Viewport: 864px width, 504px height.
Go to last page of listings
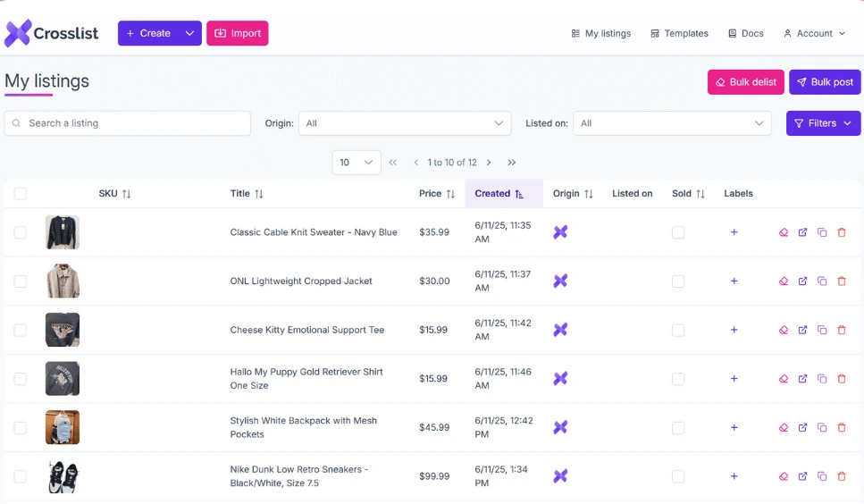tap(511, 163)
